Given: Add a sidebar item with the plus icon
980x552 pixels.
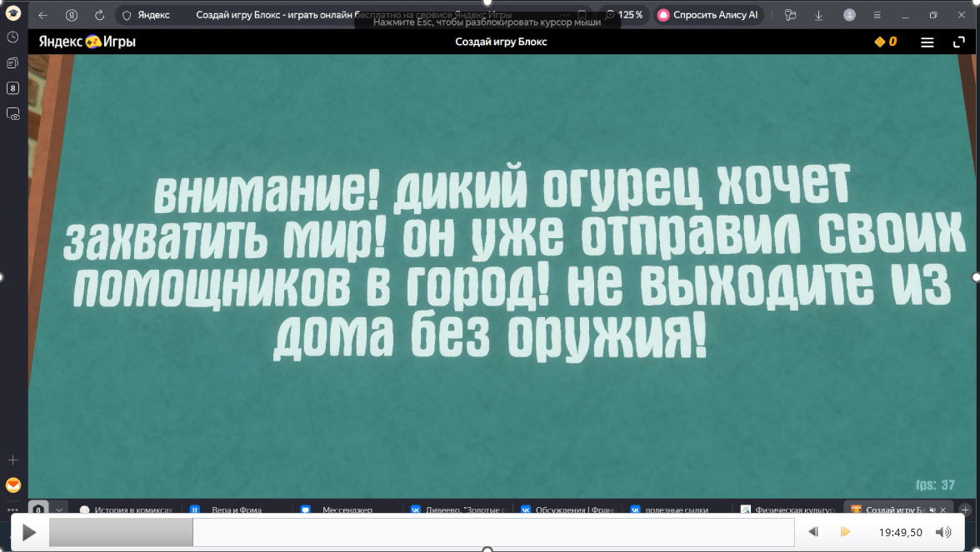Looking at the screenshot, I should coord(13,460).
